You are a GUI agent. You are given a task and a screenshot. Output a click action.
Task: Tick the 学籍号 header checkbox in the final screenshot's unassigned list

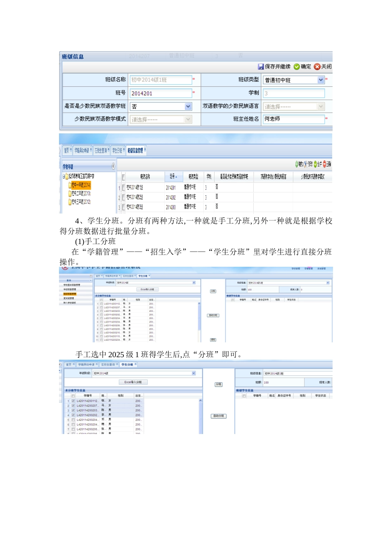[73, 396]
